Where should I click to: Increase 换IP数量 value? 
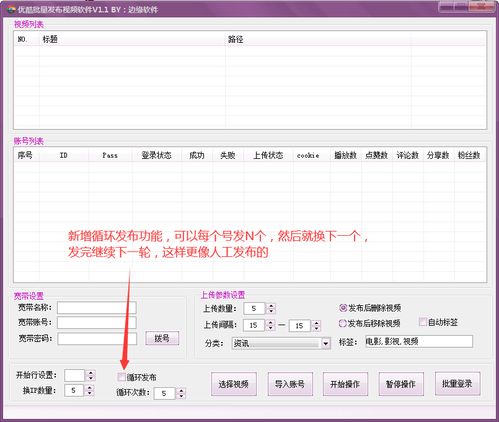89,387
